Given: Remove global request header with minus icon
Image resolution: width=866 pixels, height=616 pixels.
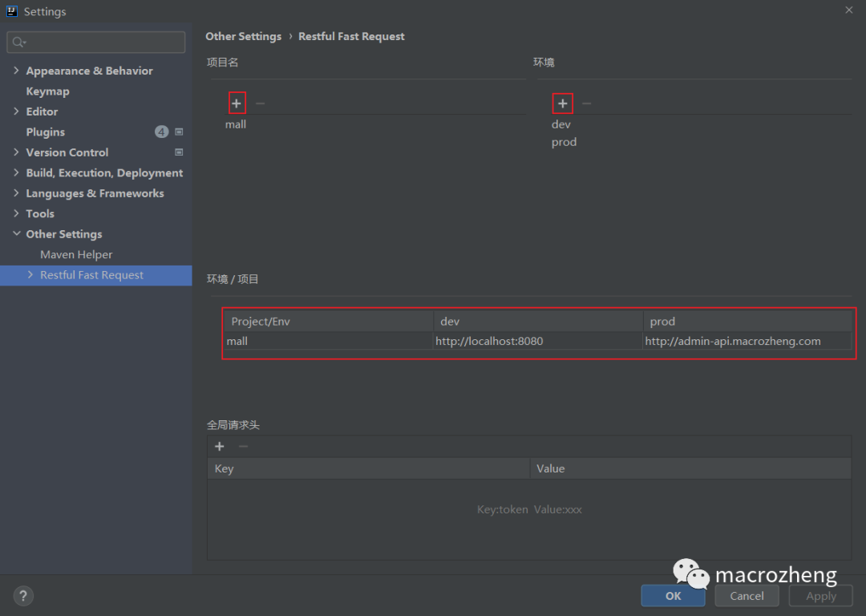Looking at the screenshot, I should [243, 447].
